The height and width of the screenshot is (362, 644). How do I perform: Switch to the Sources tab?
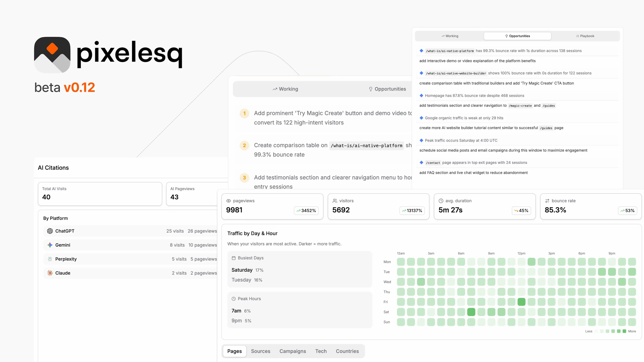260,351
